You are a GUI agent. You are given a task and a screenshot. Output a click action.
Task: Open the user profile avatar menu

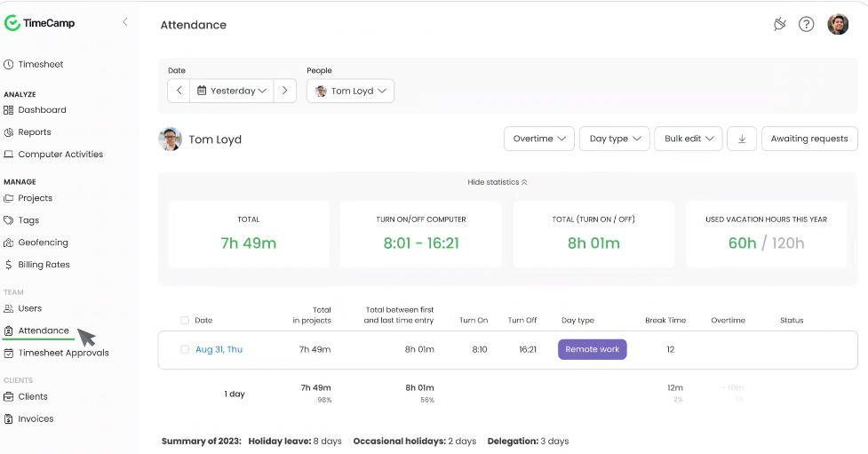coord(837,25)
